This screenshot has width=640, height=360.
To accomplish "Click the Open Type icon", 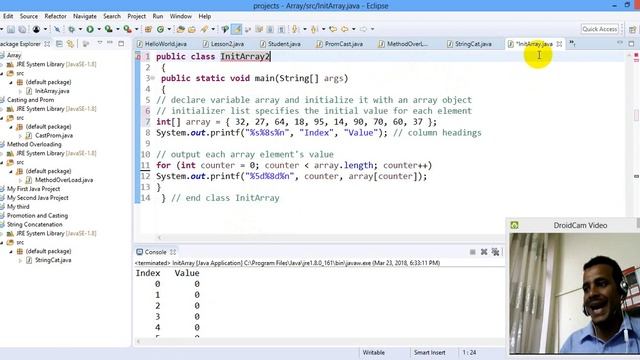I will pyautogui.click(x=180, y=29).
